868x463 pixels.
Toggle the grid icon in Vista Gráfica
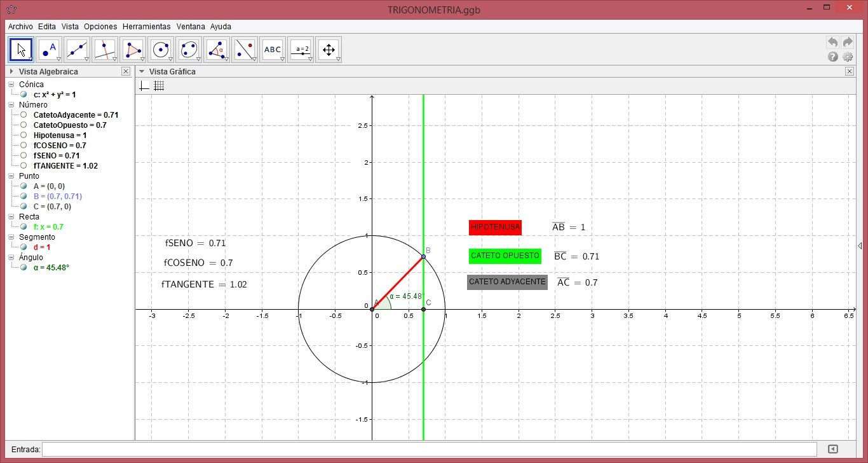[159, 85]
